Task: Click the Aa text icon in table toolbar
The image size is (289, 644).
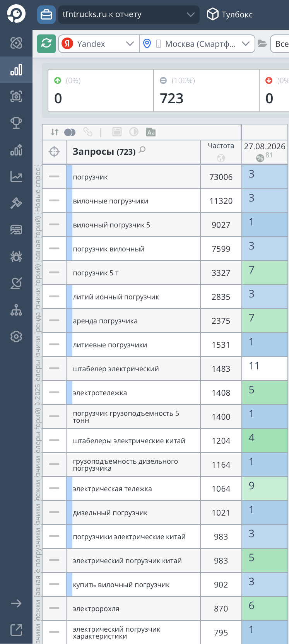Action: (x=151, y=132)
